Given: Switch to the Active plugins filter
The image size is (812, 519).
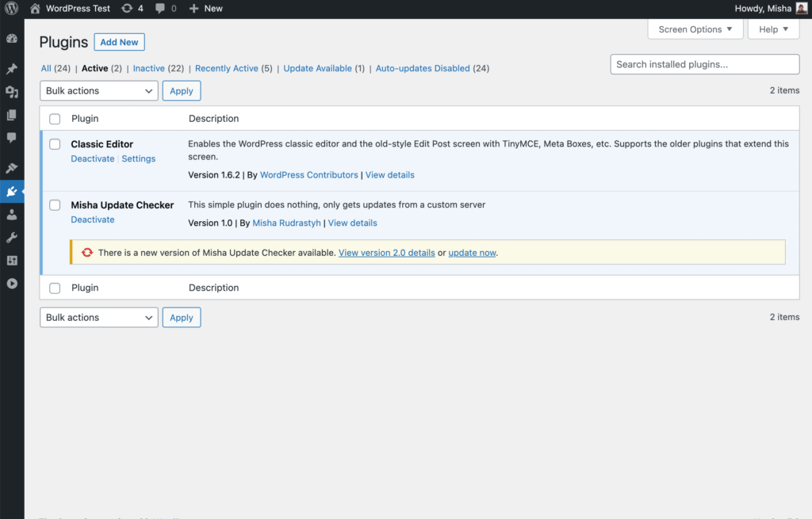Looking at the screenshot, I should click(x=95, y=68).
